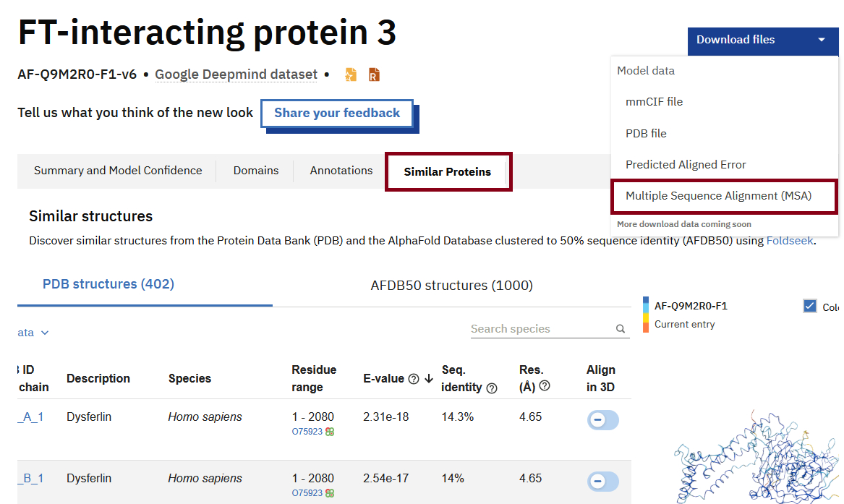The width and height of the screenshot is (844, 504).
Task: Click the green icon beside O75923 in first row
Action: click(330, 432)
